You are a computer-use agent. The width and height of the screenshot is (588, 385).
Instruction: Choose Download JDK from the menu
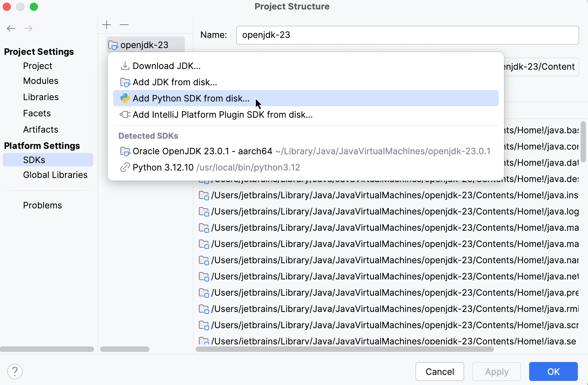tap(166, 66)
